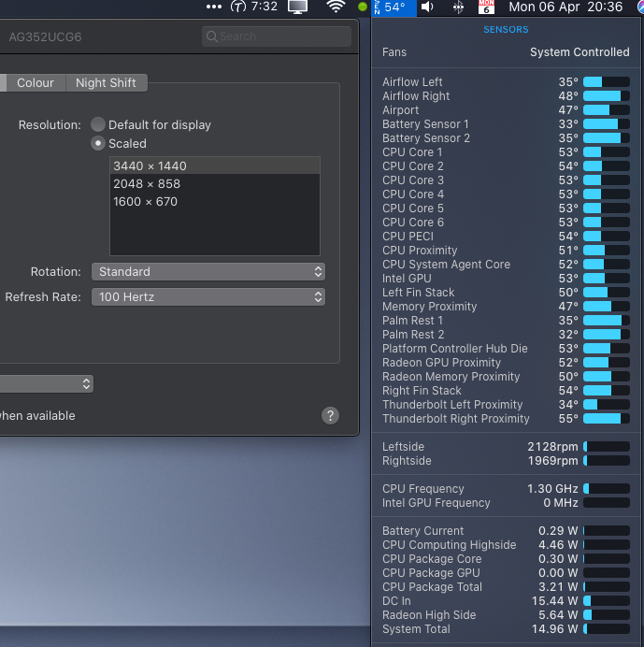
Task: Click the Radeon High Side row
Action: 506,615
